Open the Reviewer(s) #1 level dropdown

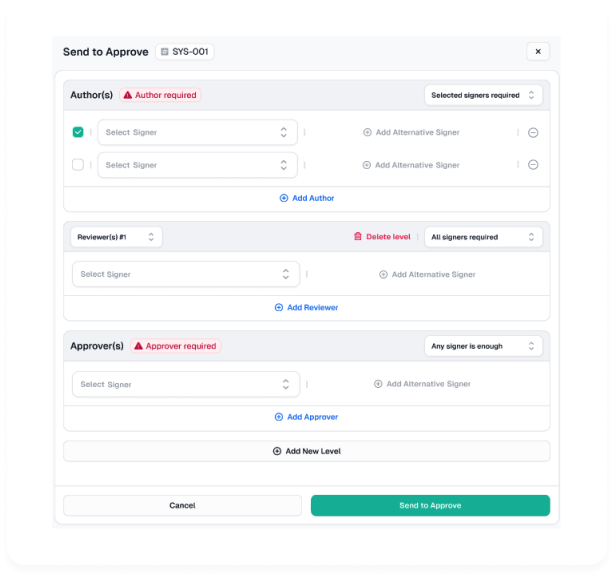coord(116,237)
